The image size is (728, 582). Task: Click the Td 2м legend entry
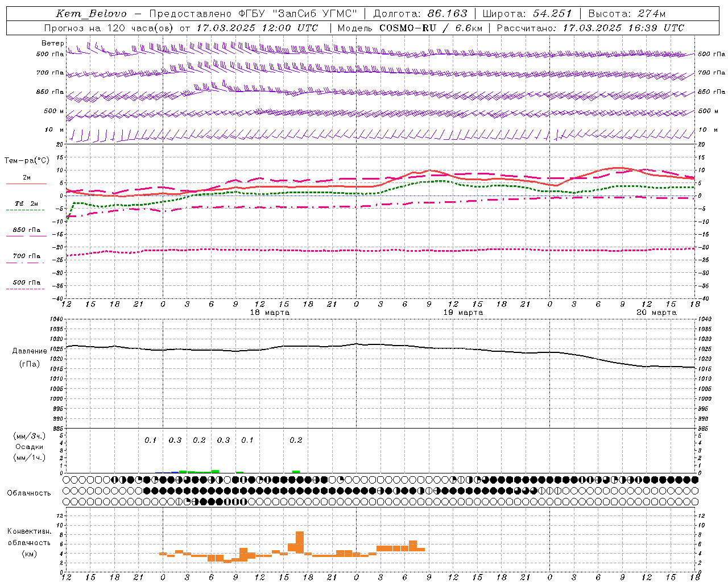tap(26, 203)
